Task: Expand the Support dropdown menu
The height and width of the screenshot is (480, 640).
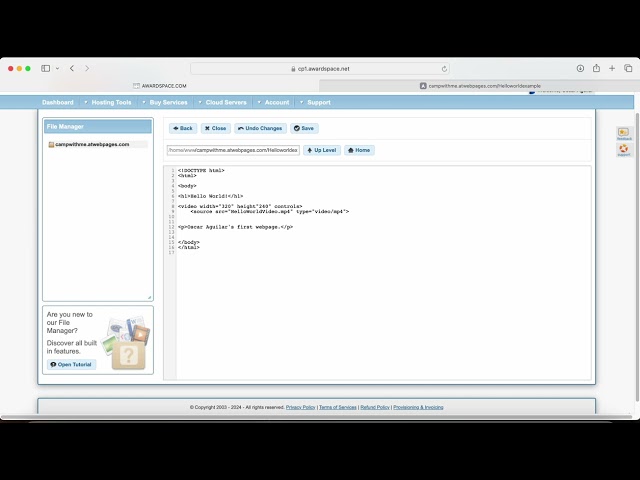Action: point(315,102)
